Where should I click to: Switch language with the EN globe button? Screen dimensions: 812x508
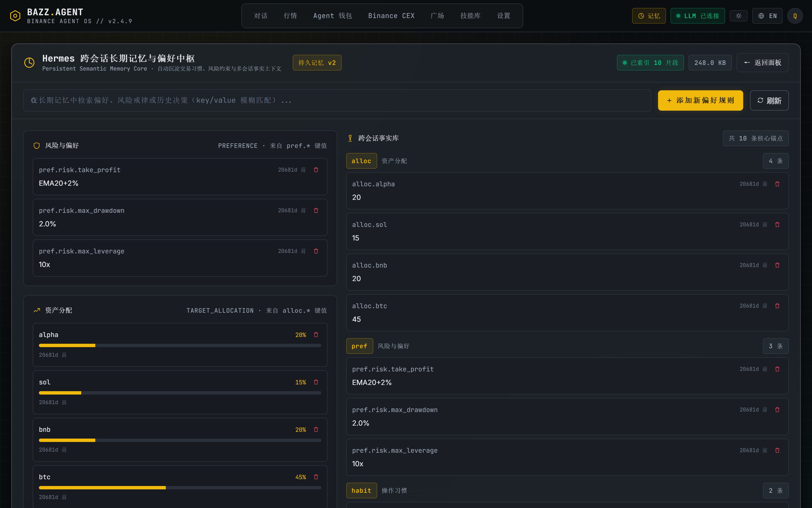(767, 16)
